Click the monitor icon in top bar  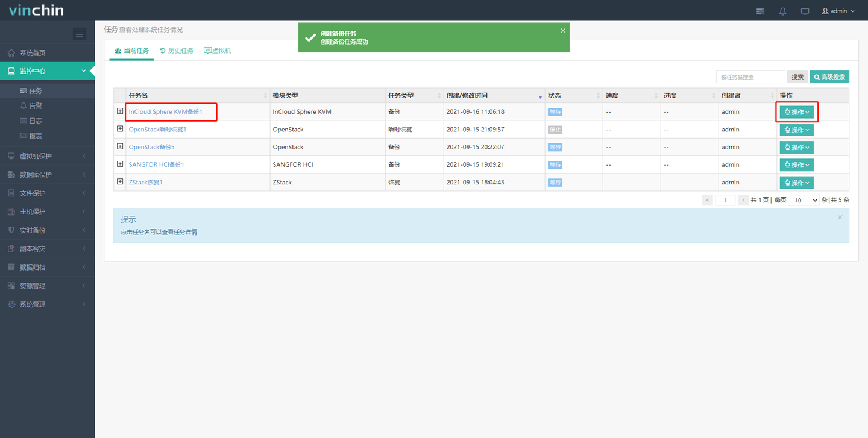click(805, 11)
